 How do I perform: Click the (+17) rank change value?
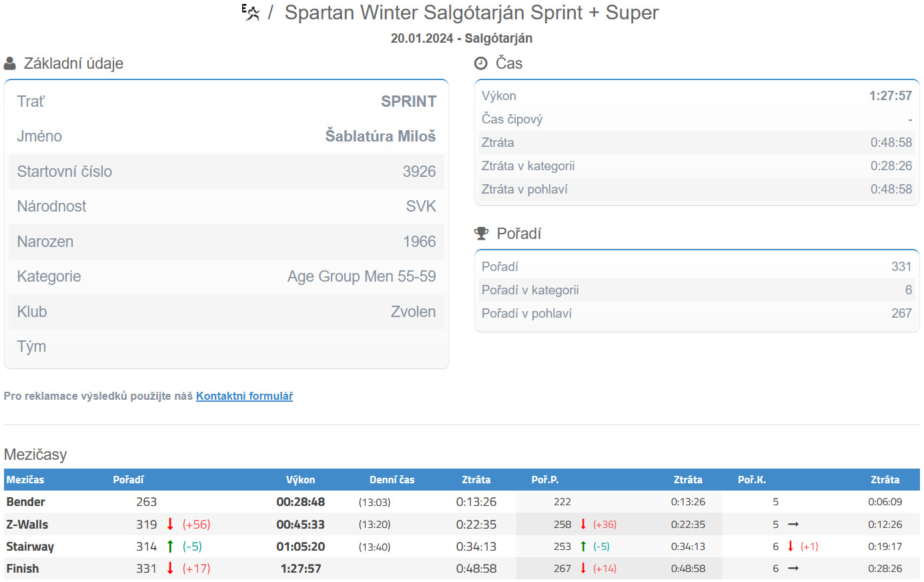[196, 568]
